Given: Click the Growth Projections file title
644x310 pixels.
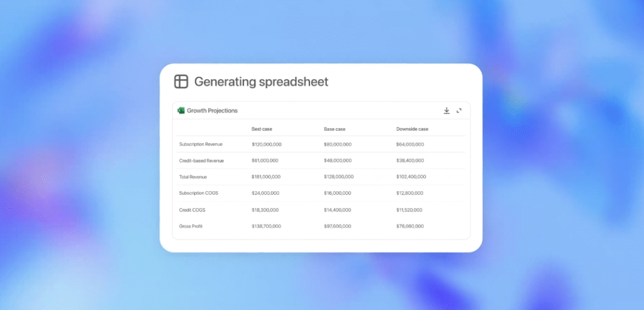Looking at the screenshot, I should point(212,111).
